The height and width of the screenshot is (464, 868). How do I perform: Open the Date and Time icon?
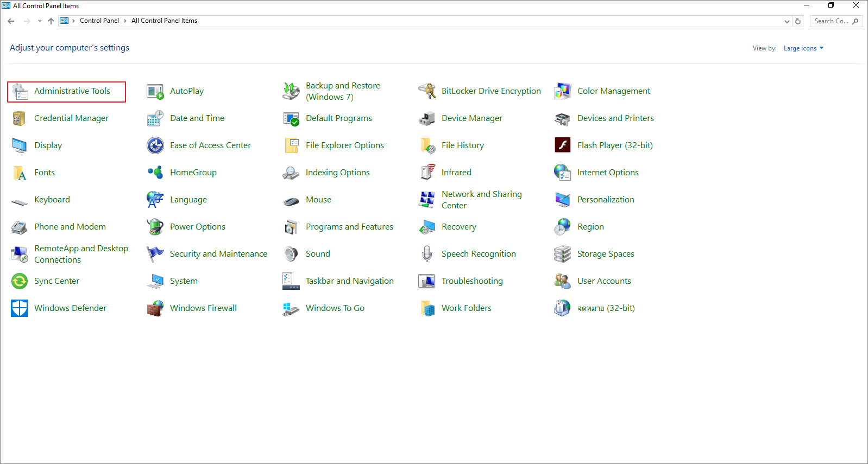pos(155,118)
